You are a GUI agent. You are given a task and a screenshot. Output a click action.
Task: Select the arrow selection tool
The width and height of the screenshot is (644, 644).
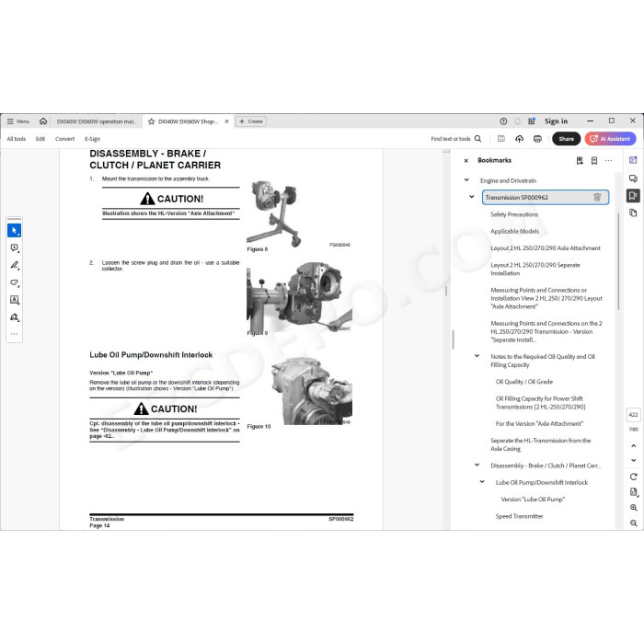[x=15, y=230]
